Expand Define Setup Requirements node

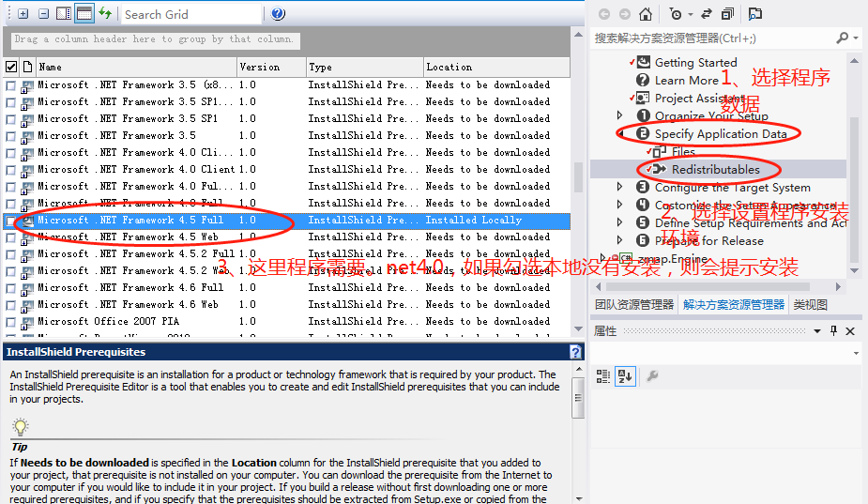(620, 222)
